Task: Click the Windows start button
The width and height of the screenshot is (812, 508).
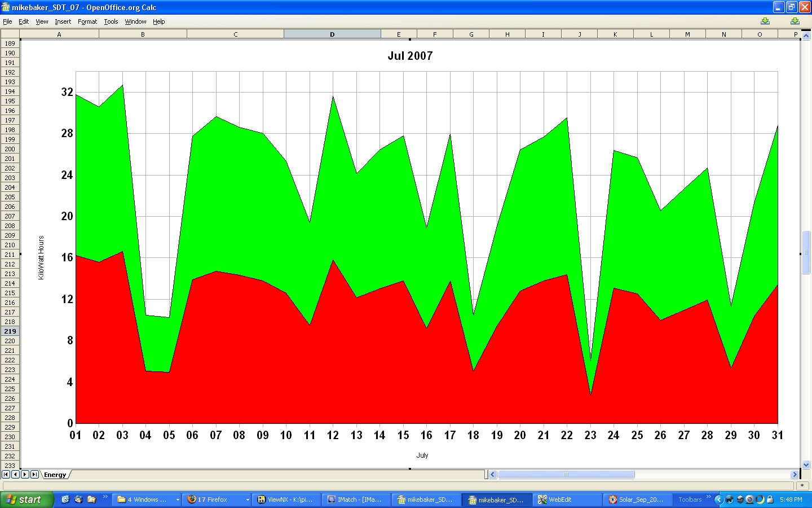Action: [27, 500]
